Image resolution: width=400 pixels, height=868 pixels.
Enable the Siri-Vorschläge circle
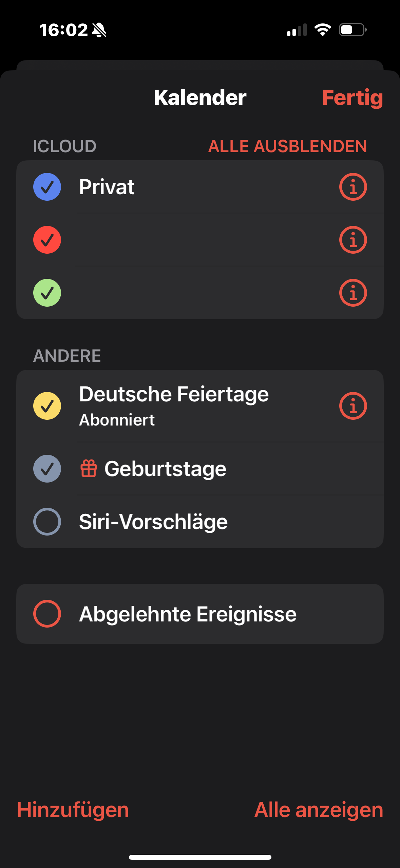(47, 522)
